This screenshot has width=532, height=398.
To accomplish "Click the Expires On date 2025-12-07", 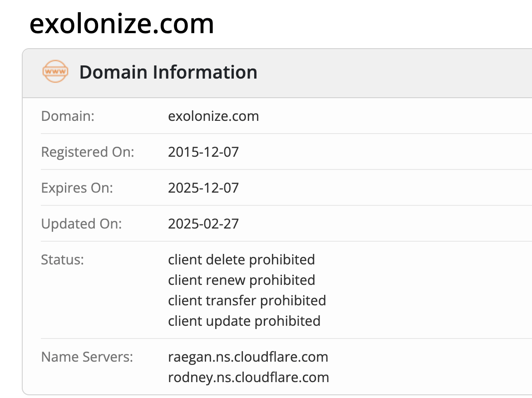I will point(203,188).
